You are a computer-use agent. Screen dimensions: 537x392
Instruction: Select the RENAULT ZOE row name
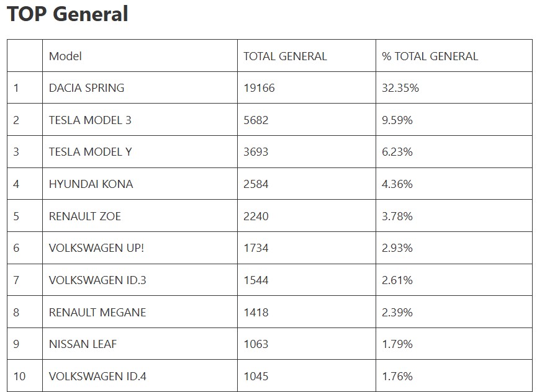click(84, 216)
